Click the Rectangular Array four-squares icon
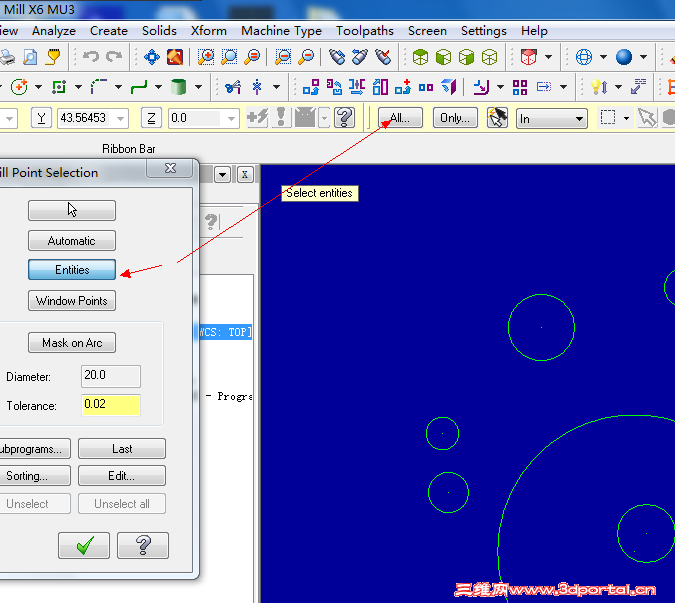Image resolution: width=675 pixels, height=603 pixels. tap(520, 87)
